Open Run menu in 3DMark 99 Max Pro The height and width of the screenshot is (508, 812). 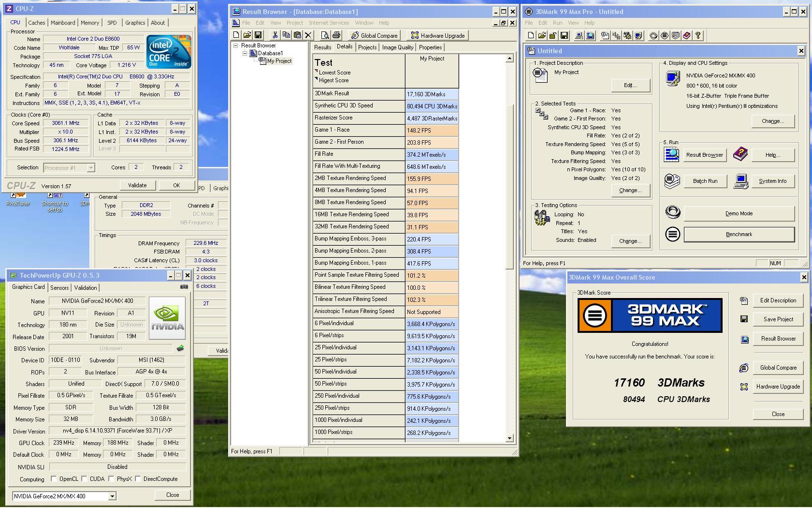557,23
